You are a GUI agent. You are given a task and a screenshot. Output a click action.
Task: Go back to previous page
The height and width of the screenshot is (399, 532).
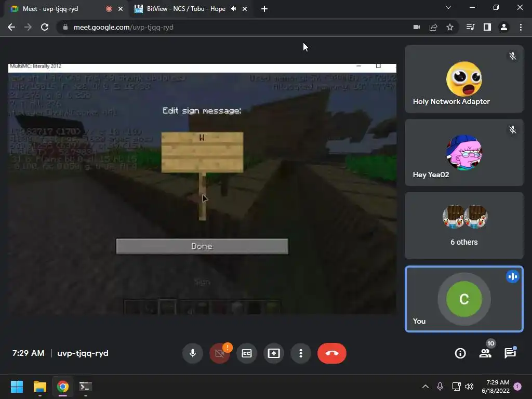coord(11,27)
